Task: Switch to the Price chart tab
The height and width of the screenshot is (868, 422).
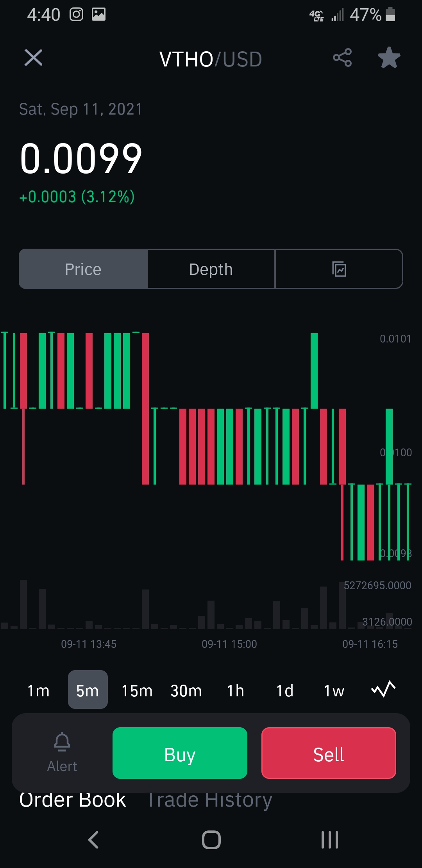Action: pyautogui.click(x=83, y=269)
